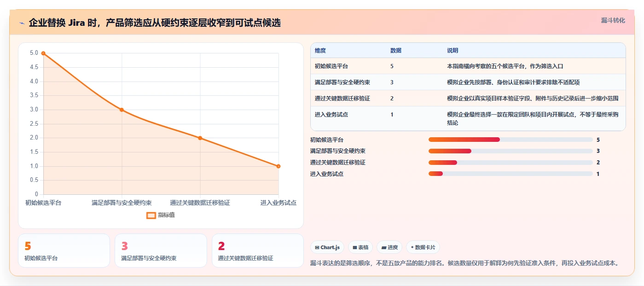Click the table description starting 模拟企业先按部署
The image size is (644, 286).
513,82
